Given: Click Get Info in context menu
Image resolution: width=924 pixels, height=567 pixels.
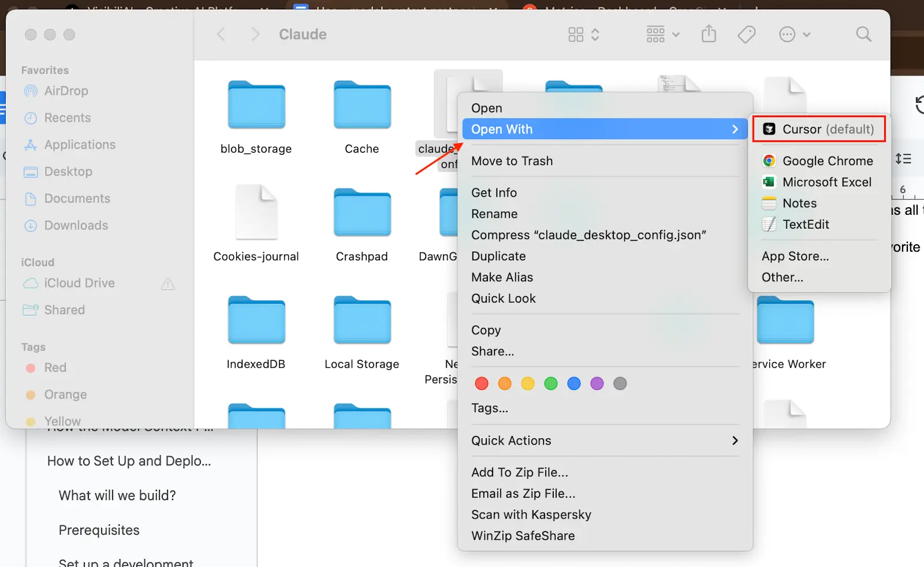Looking at the screenshot, I should point(605,193).
